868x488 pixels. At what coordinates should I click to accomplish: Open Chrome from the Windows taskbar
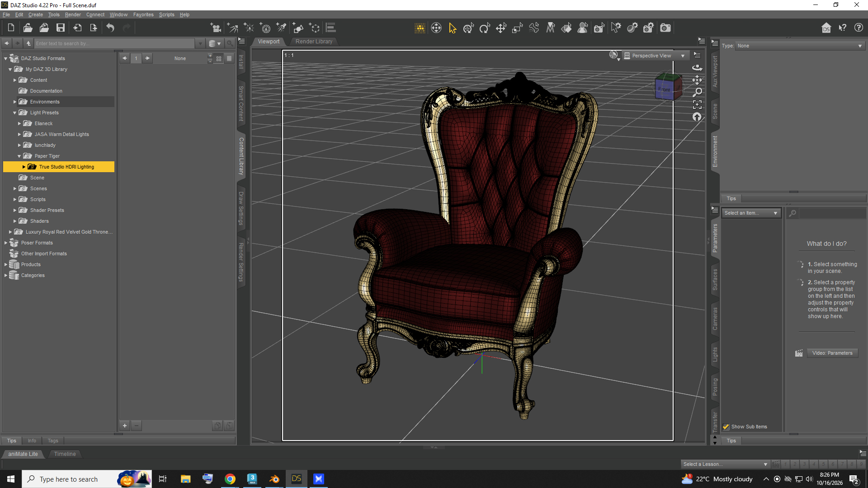230,479
